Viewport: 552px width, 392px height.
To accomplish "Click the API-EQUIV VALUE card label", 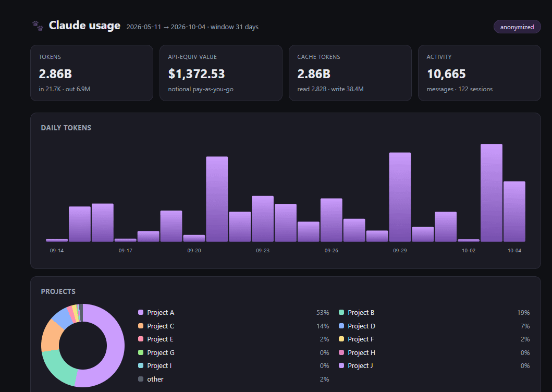I will point(192,57).
